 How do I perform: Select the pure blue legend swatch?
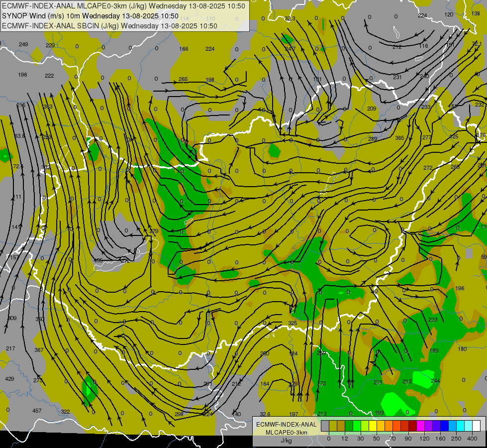tap(445, 426)
